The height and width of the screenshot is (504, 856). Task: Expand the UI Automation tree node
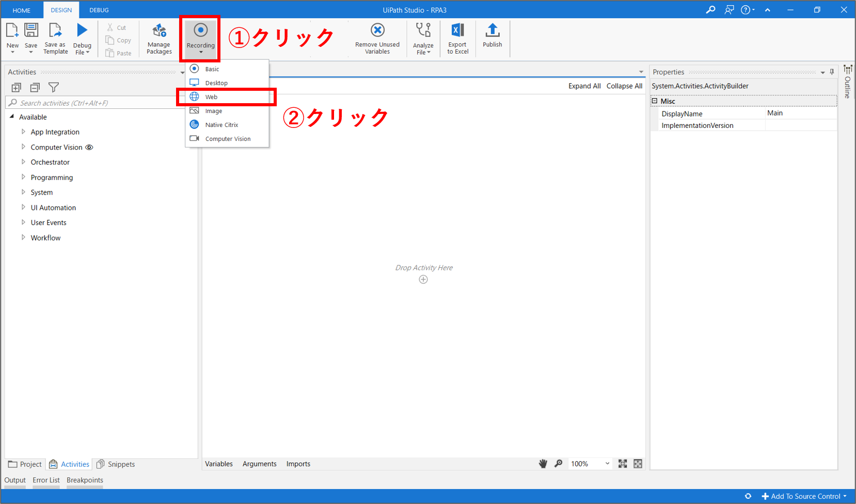(23, 207)
